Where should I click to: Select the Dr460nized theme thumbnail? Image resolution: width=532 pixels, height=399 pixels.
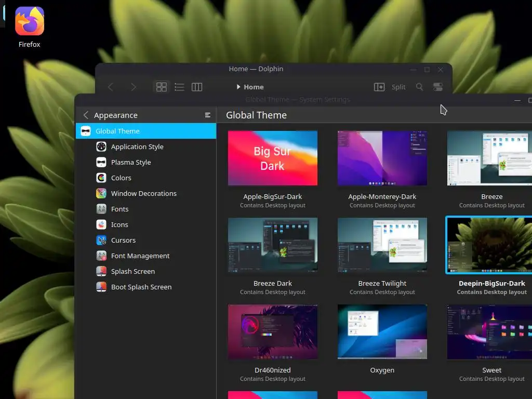[x=273, y=332]
